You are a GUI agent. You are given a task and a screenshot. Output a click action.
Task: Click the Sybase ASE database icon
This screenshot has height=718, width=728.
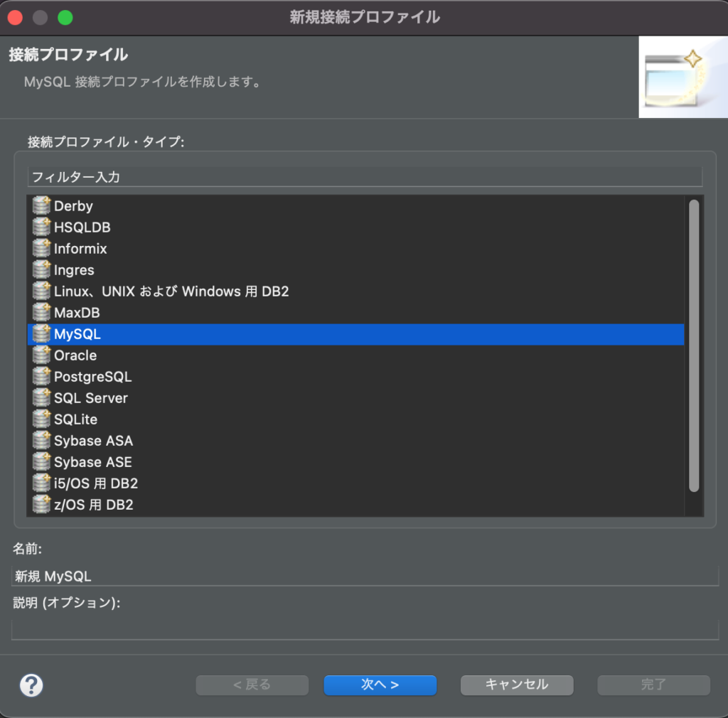coord(41,462)
